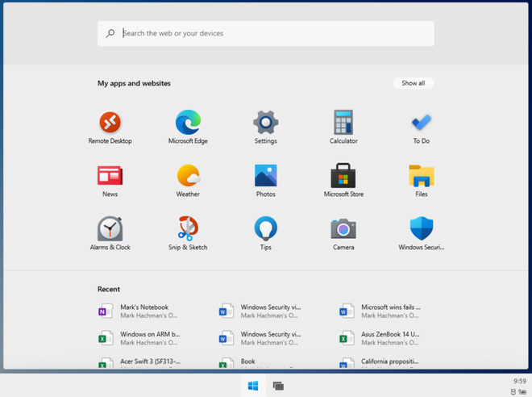Viewport: 532px width, 397px height.
Task: Open Task View from the taskbar
Action: point(278,387)
